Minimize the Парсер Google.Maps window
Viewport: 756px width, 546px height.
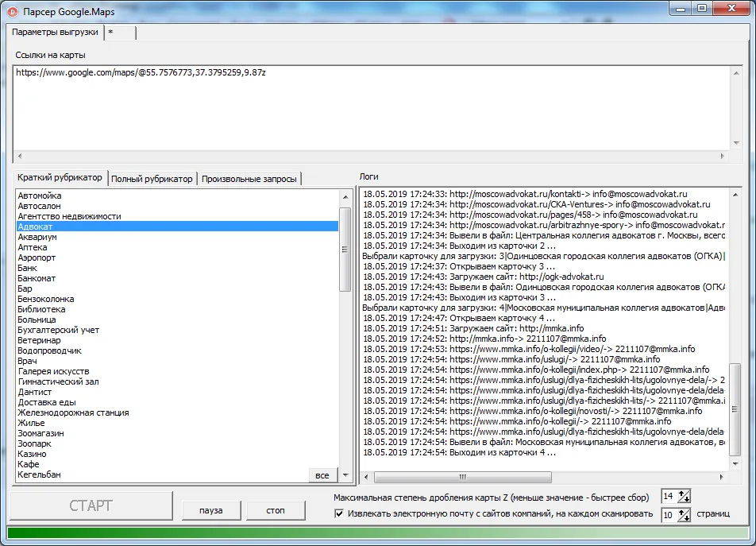681,8
